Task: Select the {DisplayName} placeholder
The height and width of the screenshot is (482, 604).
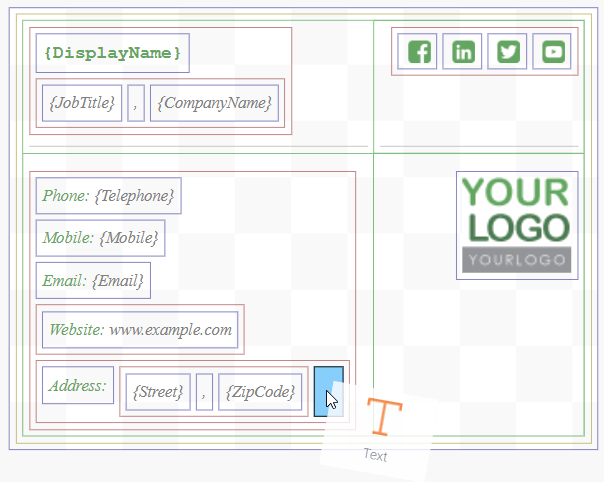Action: coord(113,53)
